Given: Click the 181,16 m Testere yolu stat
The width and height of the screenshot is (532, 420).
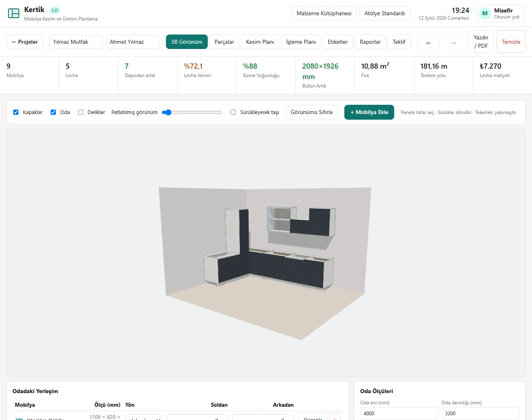Looking at the screenshot, I should [444, 75].
